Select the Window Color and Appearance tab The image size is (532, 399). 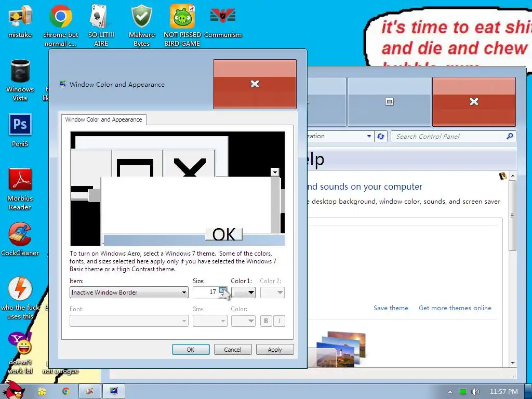point(103,120)
